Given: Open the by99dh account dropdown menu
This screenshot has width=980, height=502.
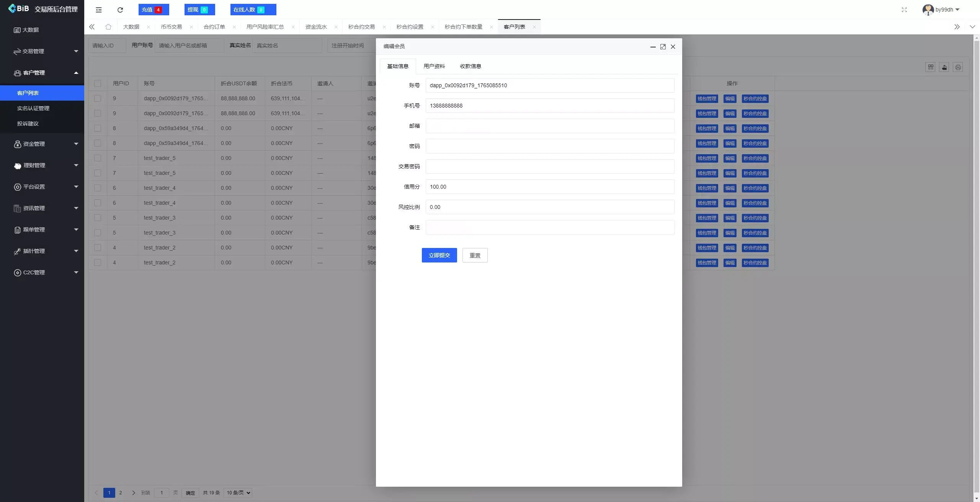Looking at the screenshot, I should point(942,10).
